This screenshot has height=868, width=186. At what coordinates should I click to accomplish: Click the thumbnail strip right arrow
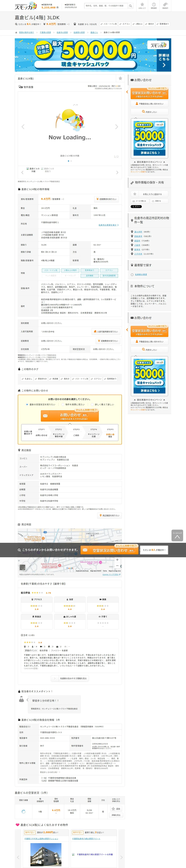coord(117,173)
